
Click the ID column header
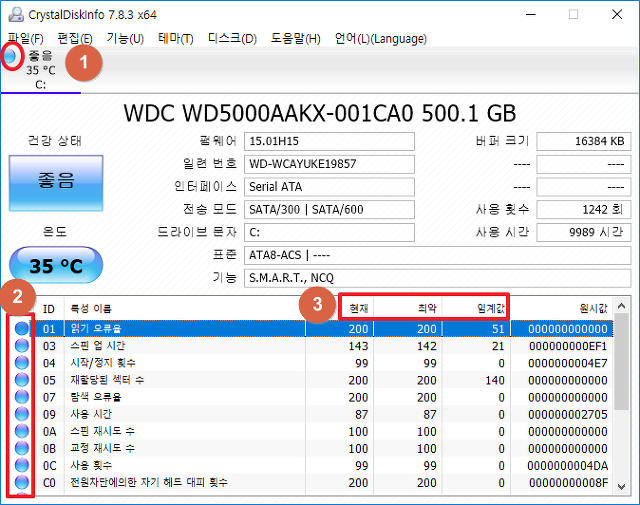(x=49, y=309)
